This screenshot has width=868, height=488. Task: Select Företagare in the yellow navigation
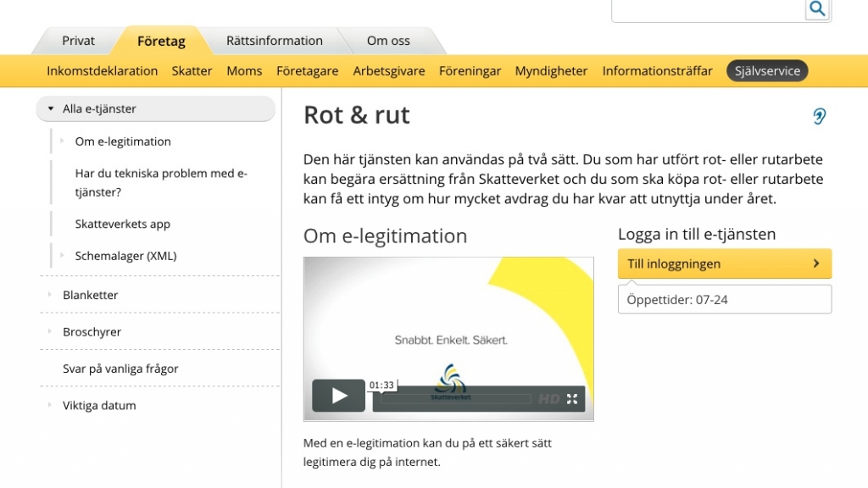[307, 71]
